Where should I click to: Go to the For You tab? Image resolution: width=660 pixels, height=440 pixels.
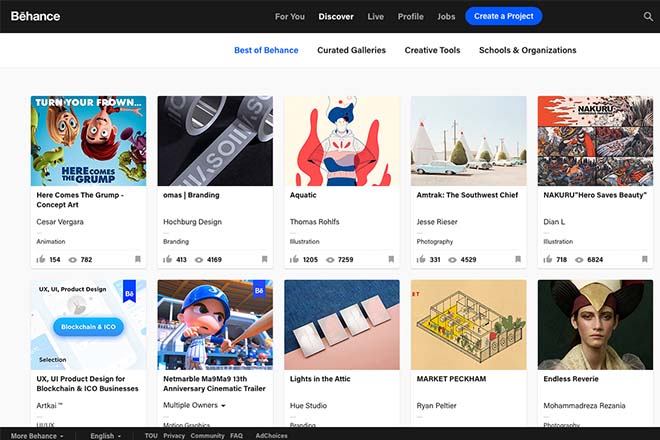[x=290, y=16]
